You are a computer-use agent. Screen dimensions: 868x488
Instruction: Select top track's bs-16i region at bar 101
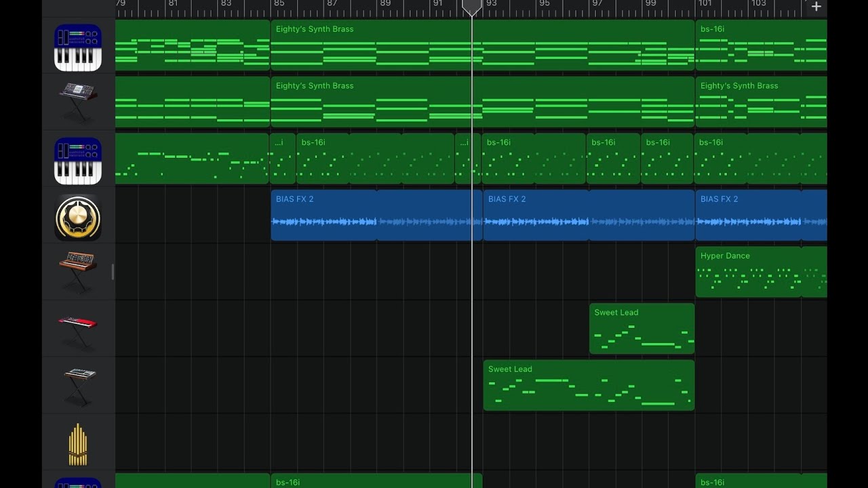(x=761, y=45)
